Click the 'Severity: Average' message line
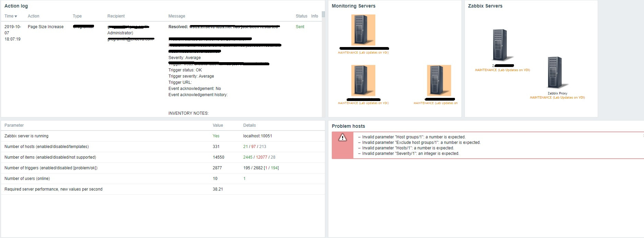 pyautogui.click(x=185, y=58)
